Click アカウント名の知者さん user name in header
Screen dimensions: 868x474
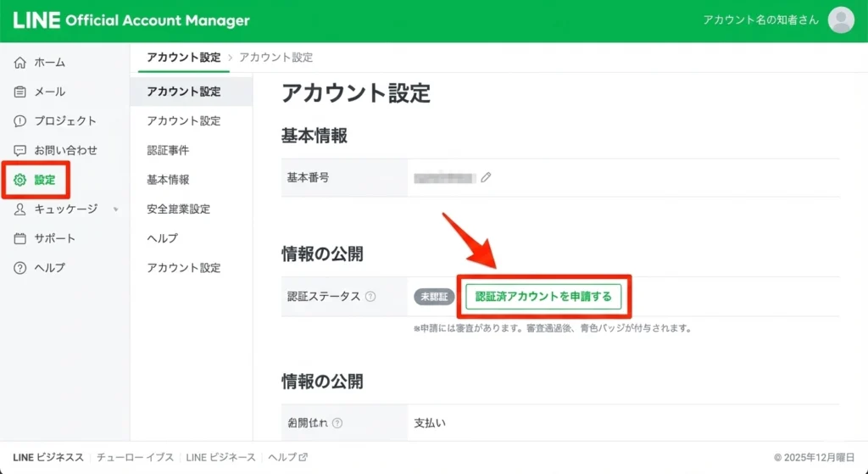click(x=760, y=20)
